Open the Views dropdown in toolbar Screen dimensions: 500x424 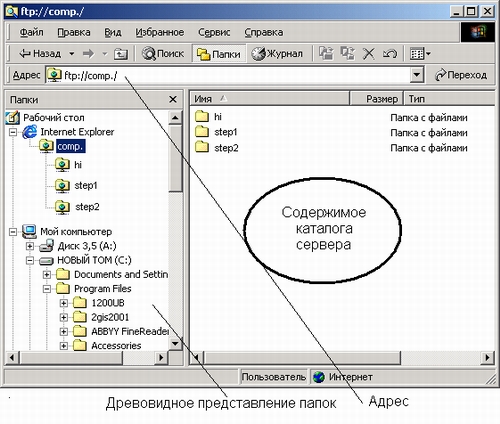420,54
